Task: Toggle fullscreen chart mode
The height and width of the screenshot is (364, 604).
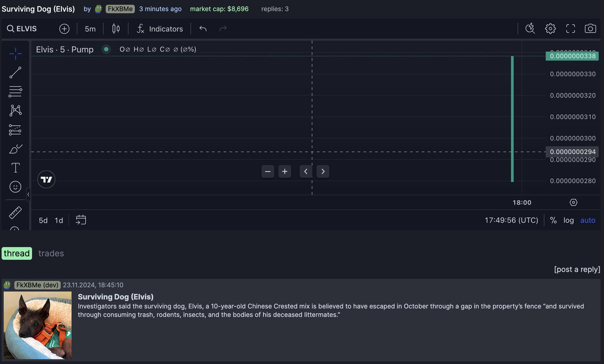Action: (x=570, y=29)
